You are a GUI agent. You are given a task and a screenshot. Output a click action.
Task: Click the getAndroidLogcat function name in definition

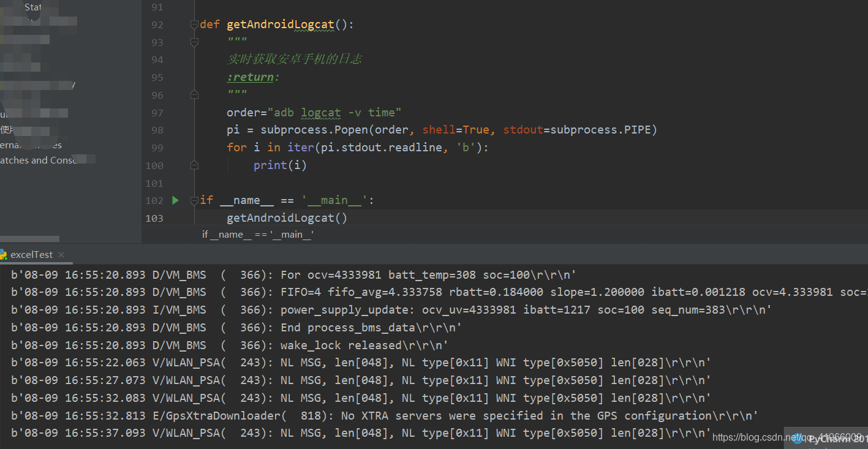coord(281,25)
